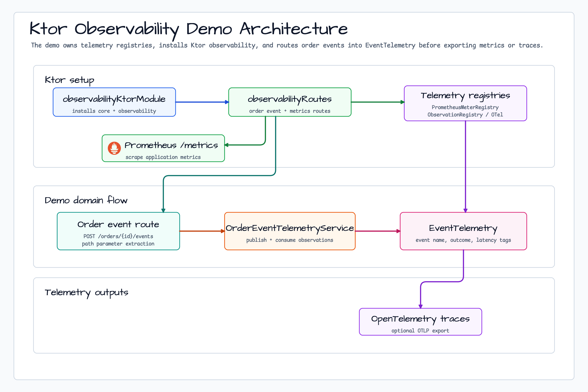Select the observabilityRoutes node
This screenshot has height=392, width=588.
tap(290, 102)
